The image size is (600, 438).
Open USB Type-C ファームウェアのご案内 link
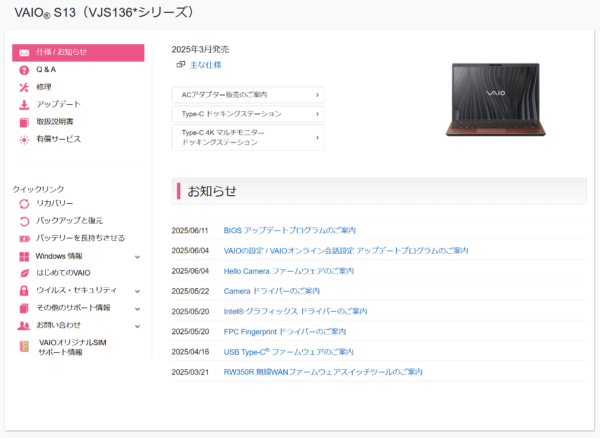click(x=289, y=352)
